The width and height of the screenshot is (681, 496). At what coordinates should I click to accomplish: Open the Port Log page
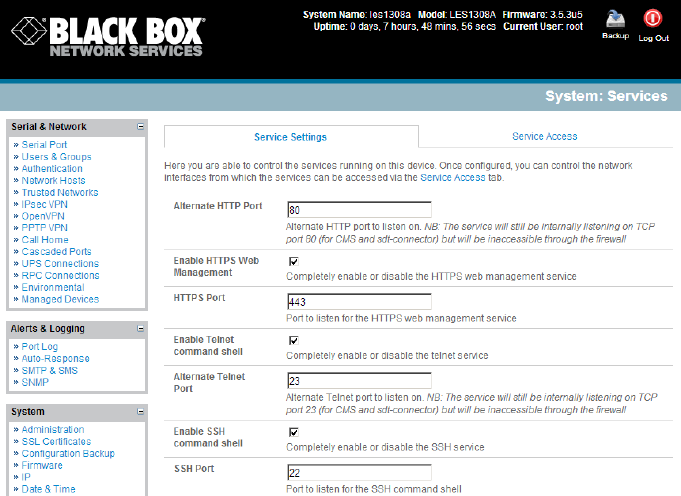tap(40, 346)
